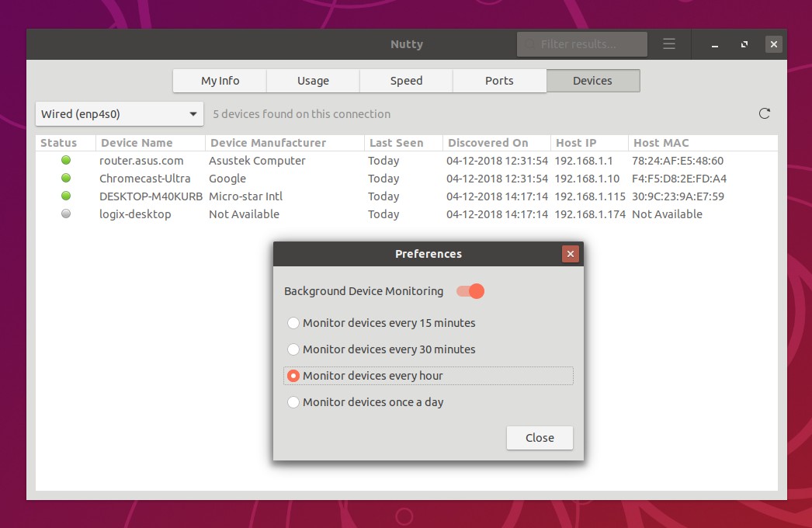Choose monitor devices once a day

coord(293,402)
